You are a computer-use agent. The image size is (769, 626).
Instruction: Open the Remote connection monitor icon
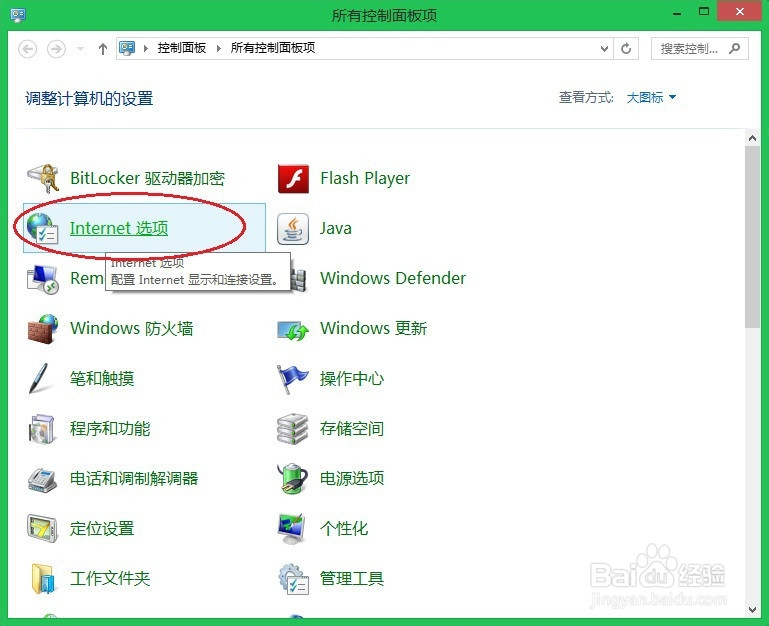coord(43,279)
